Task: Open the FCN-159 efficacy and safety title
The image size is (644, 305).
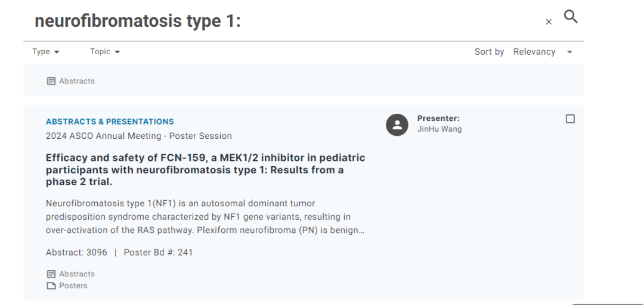Action: (205, 170)
